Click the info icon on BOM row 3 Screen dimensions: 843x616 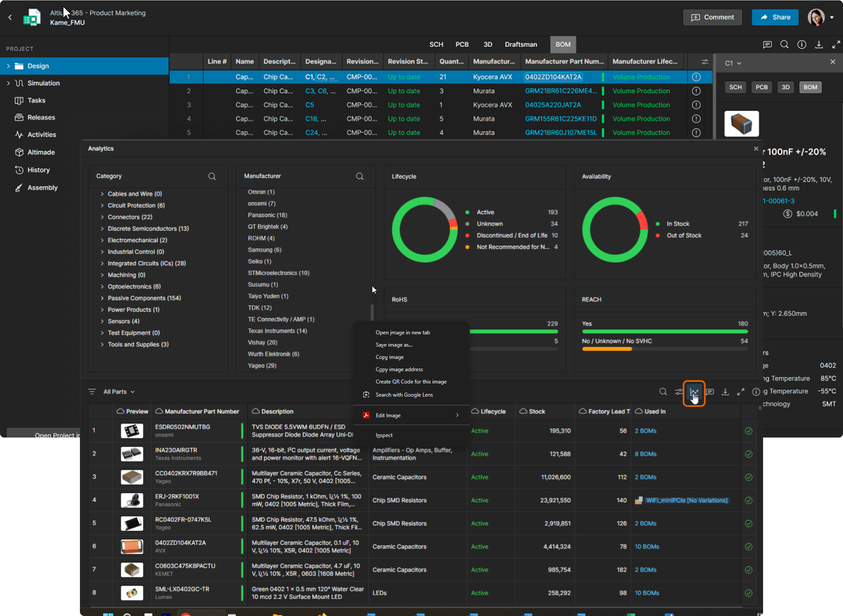(x=696, y=105)
